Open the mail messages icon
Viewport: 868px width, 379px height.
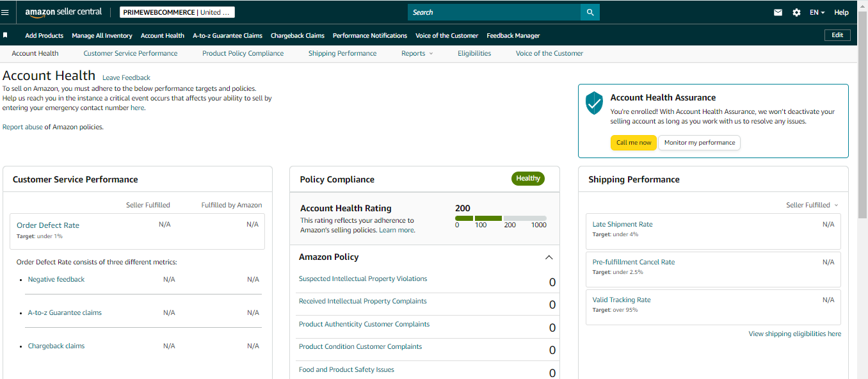click(778, 12)
